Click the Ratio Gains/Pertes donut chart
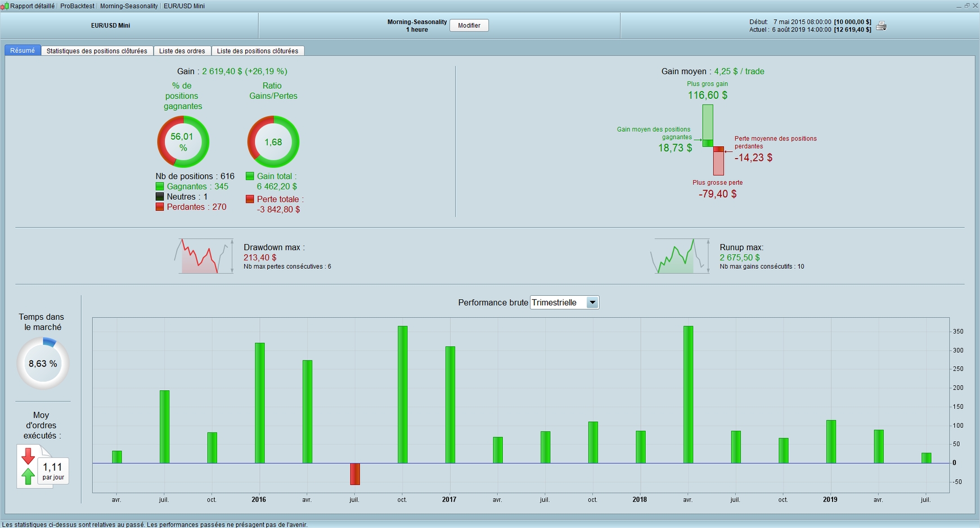980x528 pixels. click(x=273, y=142)
